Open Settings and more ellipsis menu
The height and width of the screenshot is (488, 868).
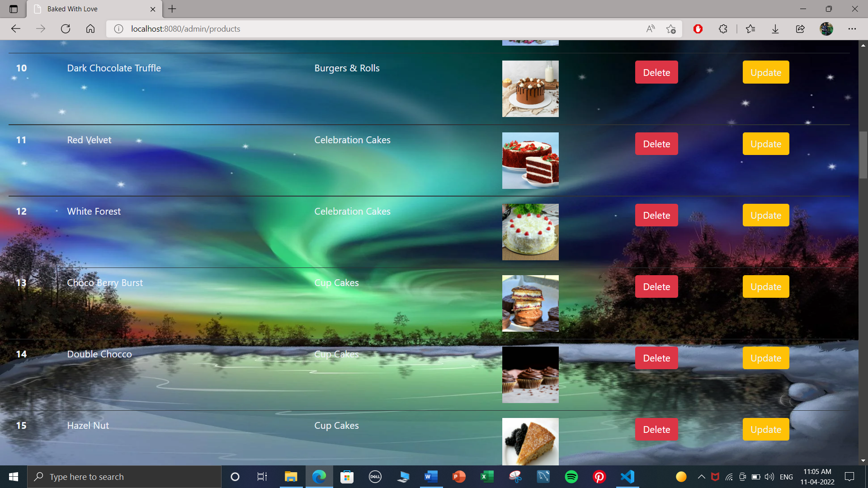[852, 29]
